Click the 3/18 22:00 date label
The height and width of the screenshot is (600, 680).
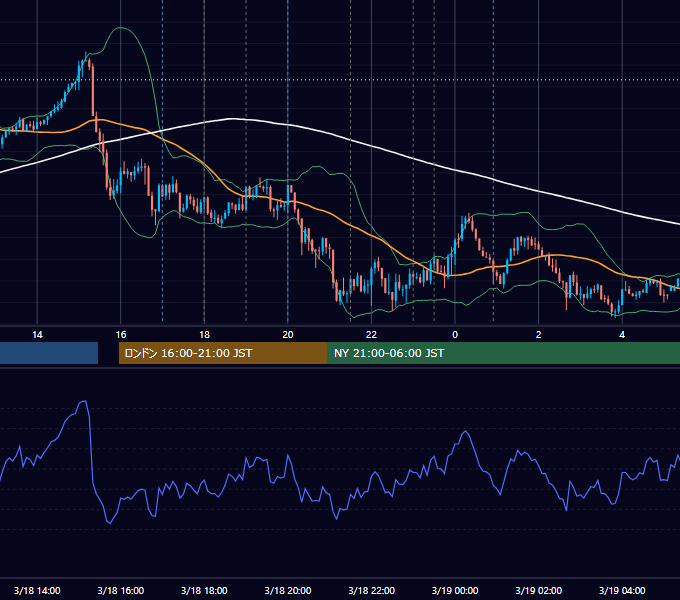pyautogui.click(x=372, y=590)
